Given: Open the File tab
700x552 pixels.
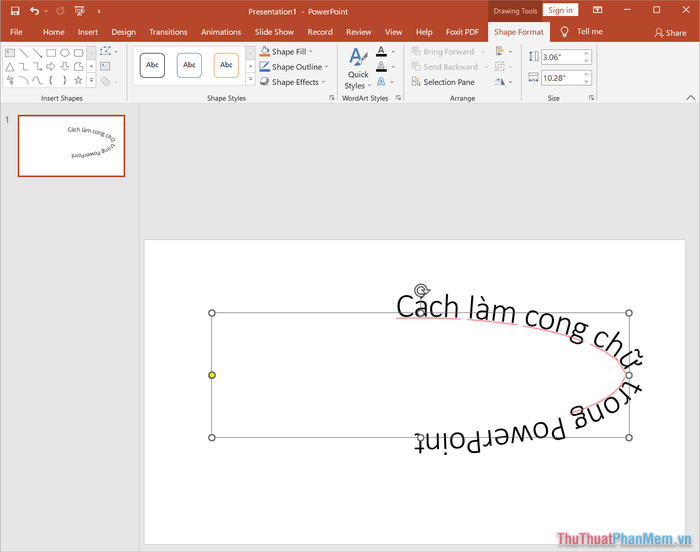Looking at the screenshot, I should 16,32.
